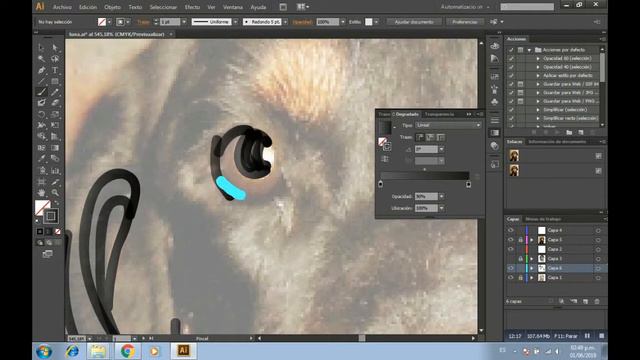Click Create New Layer icon in Capas
This screenshot has height=360, width=640.
pyautogui.click(x=585, y=301)
